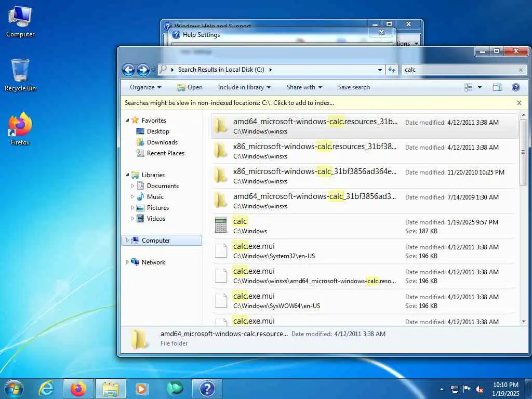The image size is (532, 399).
Task: Open the Include in library menu
Action: (x=244, y=87)
